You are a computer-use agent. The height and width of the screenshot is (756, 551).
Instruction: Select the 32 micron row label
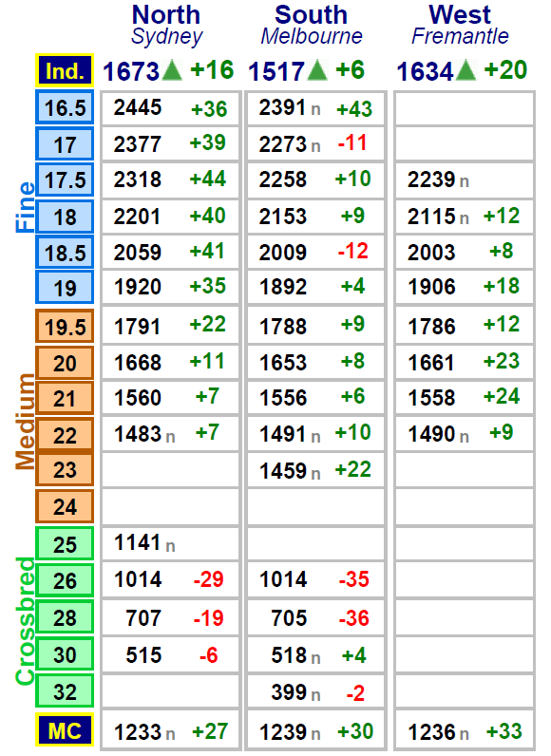click(65, 691)
